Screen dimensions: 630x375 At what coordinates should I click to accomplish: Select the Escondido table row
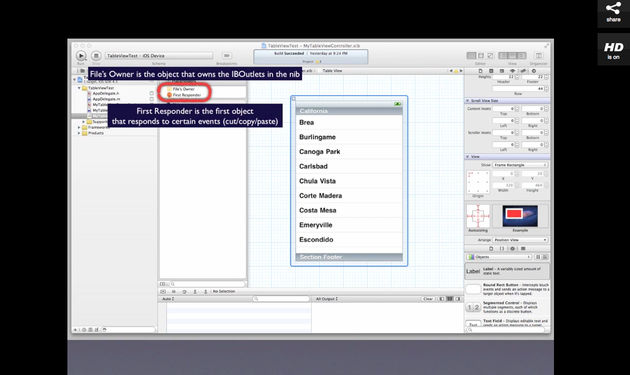point(349,240)
